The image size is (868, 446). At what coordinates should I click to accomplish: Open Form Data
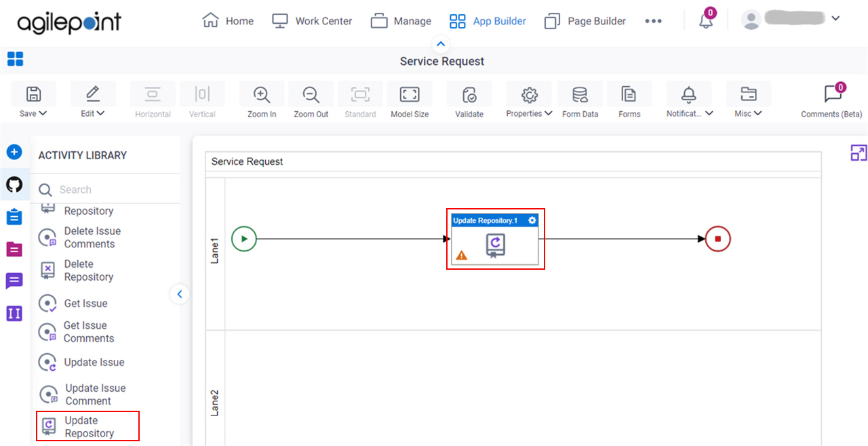click(580, 100)
